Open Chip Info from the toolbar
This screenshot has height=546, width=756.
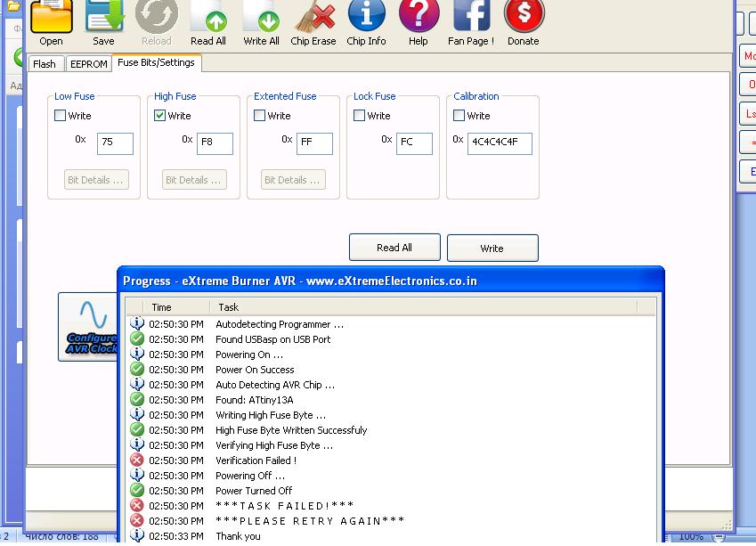[x=366, y=18]
